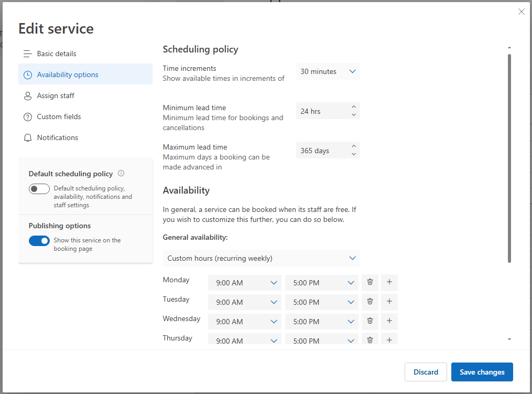
Task: Delete Thursday's availability hours
Action: click(370, 340)
